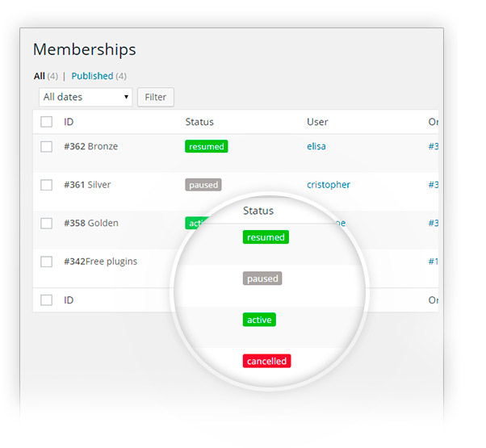Open the #362 Bronze membership entry
This screenshot has height=448, width=486.
[x=90, y=146]
